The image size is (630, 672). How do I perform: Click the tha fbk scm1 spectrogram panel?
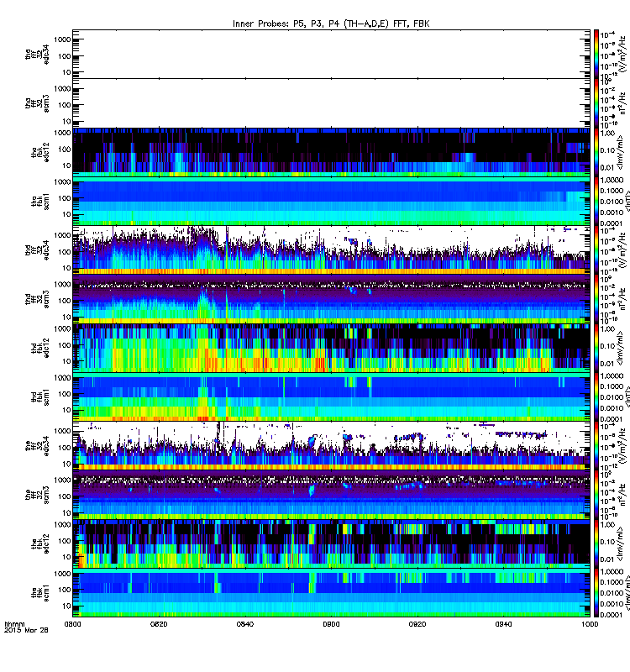pyautogui.click(x=331, y=201)
